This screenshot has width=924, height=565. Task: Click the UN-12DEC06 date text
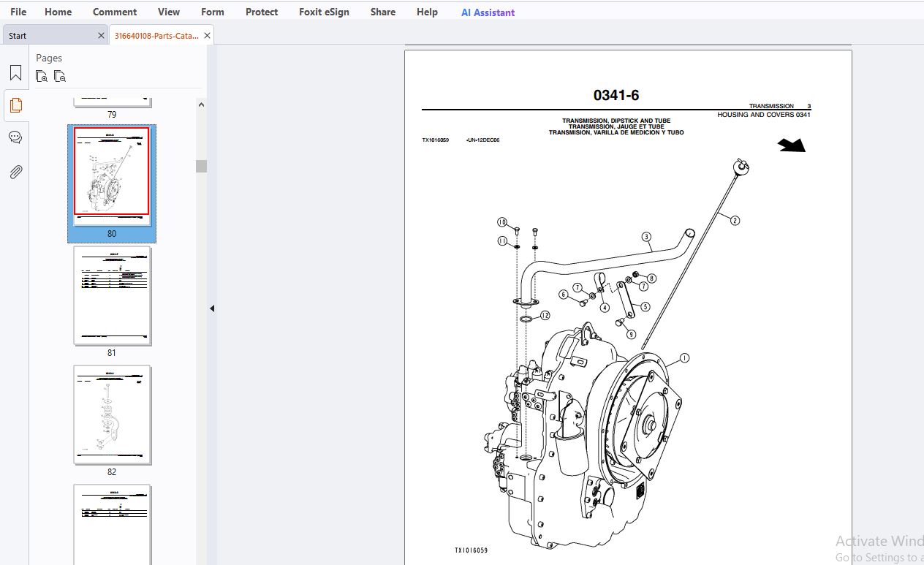[483, 140]
